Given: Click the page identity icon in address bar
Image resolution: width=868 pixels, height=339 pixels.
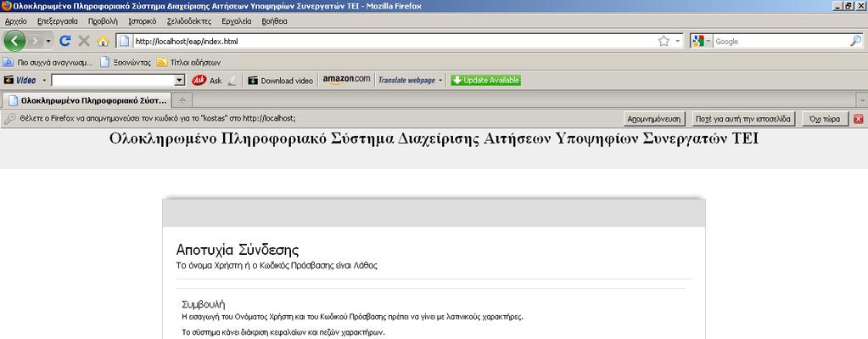Looking at the screenshot, I should click(x=125, y=41).
